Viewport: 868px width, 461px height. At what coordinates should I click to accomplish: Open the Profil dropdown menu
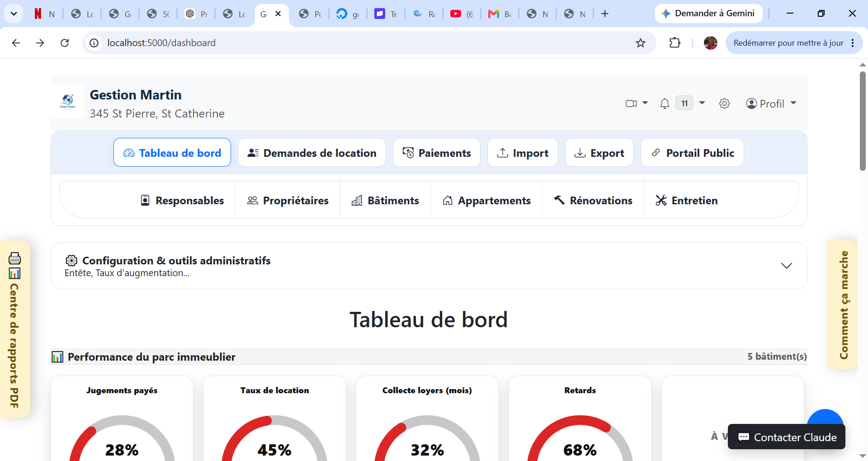click(771, 103)
